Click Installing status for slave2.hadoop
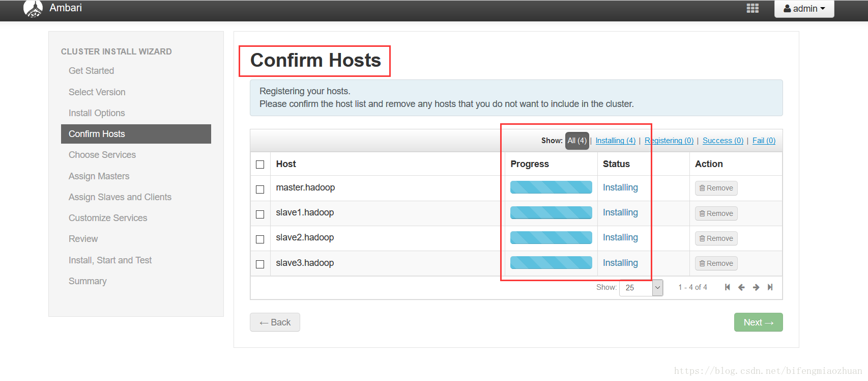This screenshot has height=381, width=868. 620,237
